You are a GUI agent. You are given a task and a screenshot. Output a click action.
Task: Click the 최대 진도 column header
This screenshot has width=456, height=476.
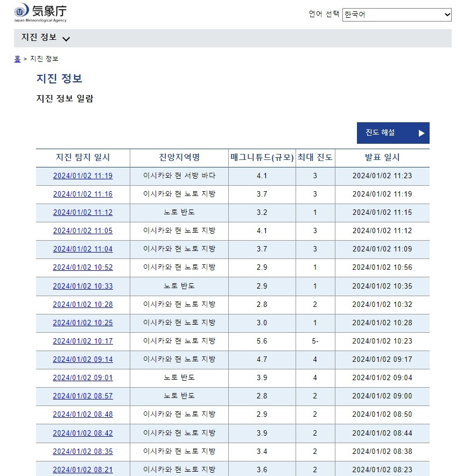click(315, 157)
